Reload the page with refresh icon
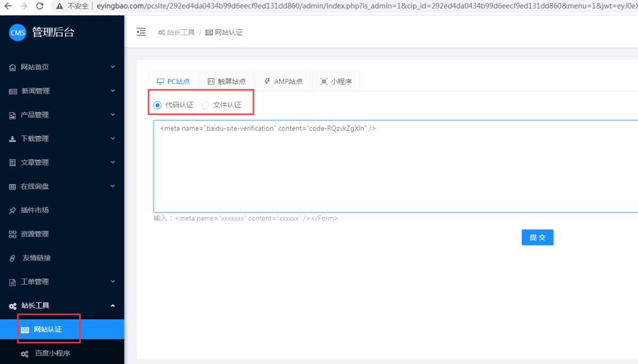This screenshot has width=638, height=364. 39,6
